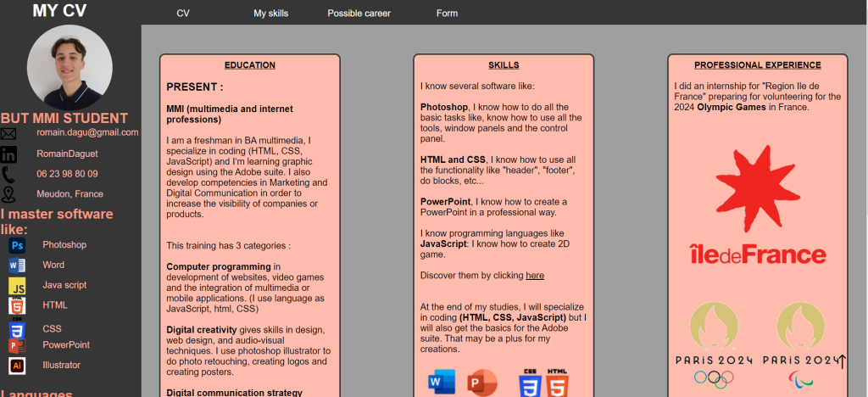
Task: Click the JavaScript JS icon
Action: click(x=17, y=286)
